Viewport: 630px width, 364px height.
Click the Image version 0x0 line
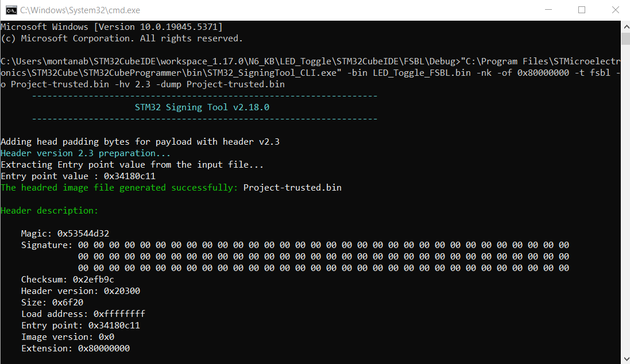[x=68, y=337]
